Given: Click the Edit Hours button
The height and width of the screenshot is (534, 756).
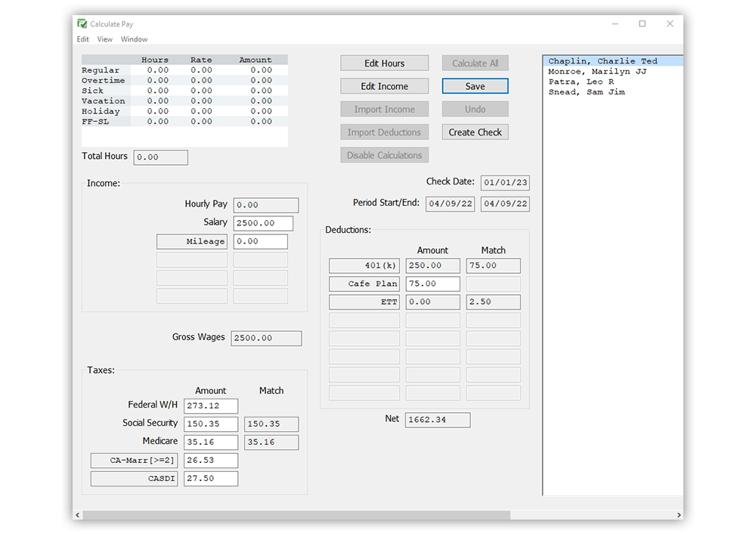Looking at the screenshot, I should pyautogui.click(x=386, y=63).
